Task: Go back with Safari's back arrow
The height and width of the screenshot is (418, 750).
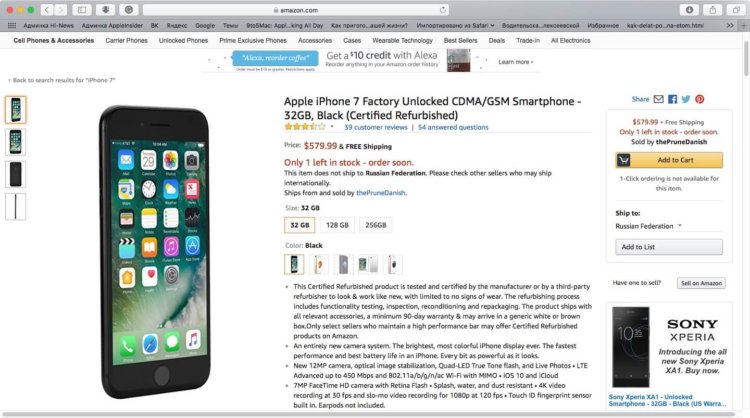Action: point(47,10)
